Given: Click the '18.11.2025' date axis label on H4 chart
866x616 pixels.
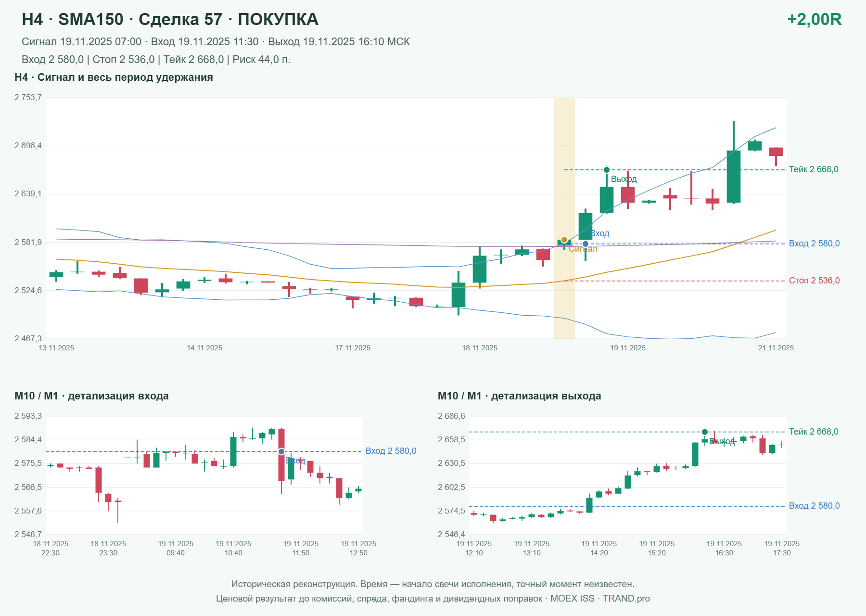Looking at the screenshot, I should tap(480, 348).
